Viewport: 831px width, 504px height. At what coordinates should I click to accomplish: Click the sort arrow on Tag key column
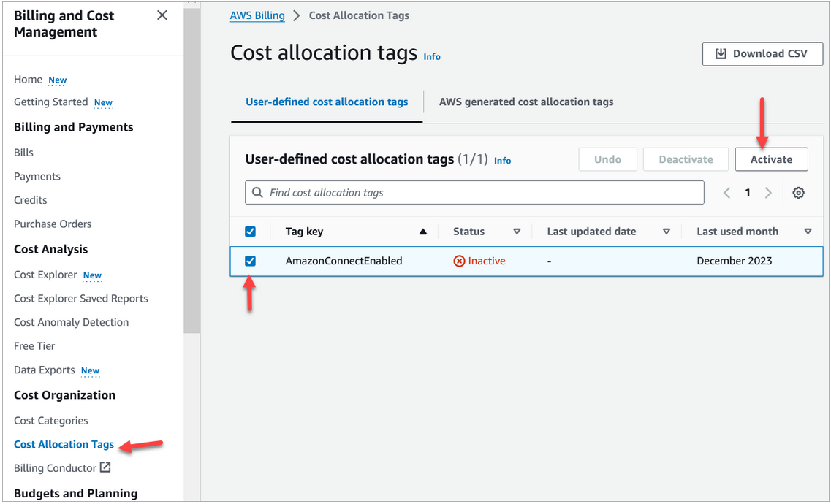click(422, 231)
